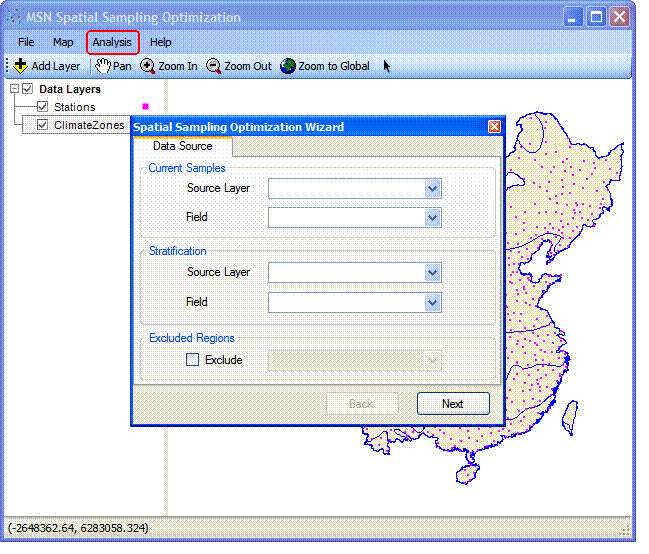
Task: Click the wizard title bar text
Action: coord(238,127)
